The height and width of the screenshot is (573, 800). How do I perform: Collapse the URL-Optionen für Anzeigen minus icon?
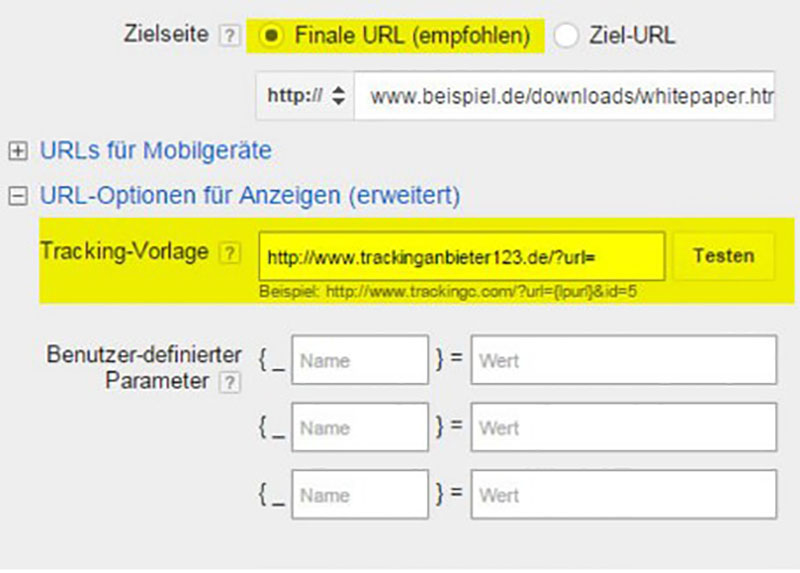pyautogui.click(x=16, y=197)
